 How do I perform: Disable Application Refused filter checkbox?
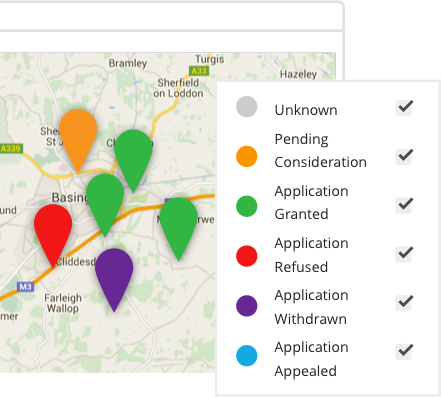(x=404, y=254)
